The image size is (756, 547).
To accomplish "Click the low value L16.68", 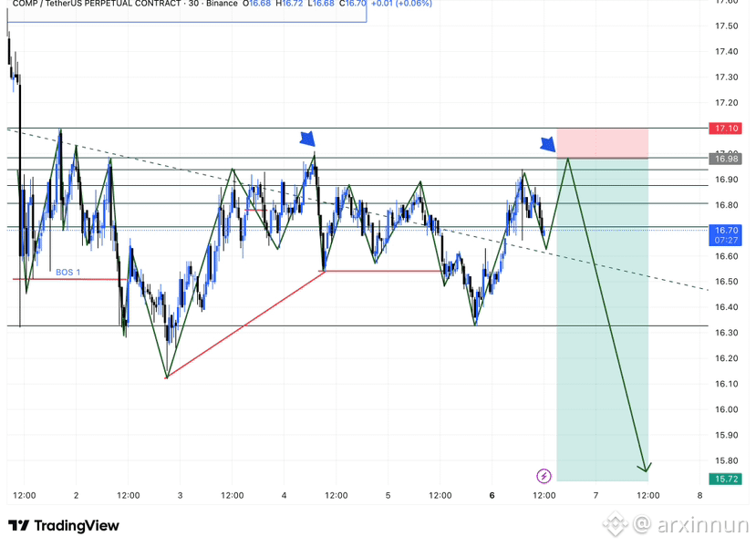I will [x=321, y=4].
